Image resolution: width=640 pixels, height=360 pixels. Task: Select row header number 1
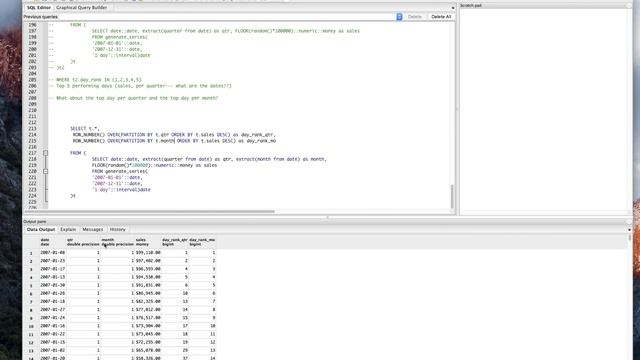pos(31,253)
